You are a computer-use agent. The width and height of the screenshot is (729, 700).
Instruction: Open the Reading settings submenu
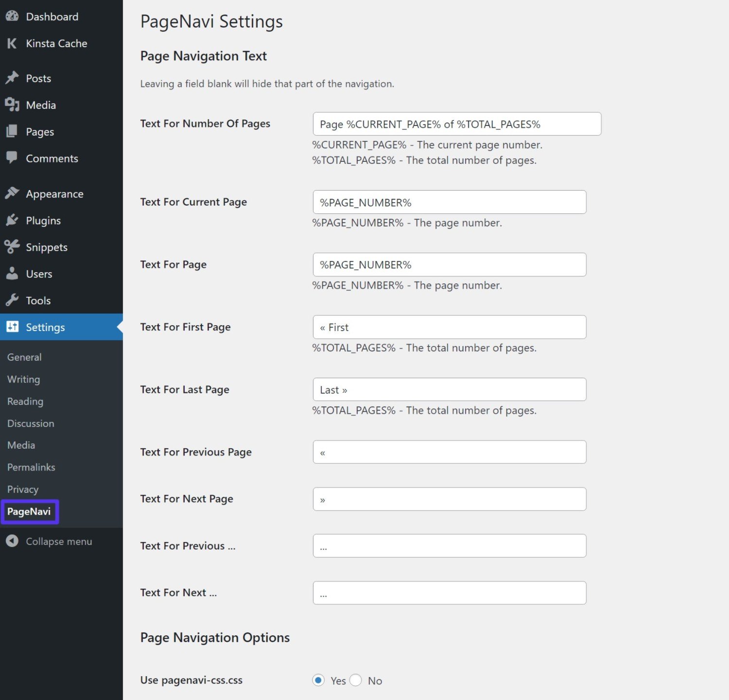(x=25, y=402)
